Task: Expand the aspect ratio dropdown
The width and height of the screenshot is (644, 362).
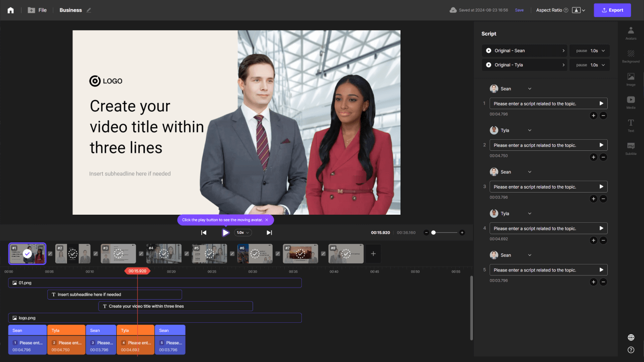Action: pos(579,10)
